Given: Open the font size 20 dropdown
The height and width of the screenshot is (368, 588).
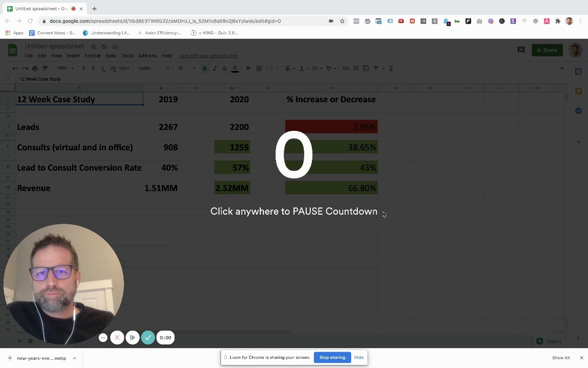Looking at the screenshot, I should (187, 68).
